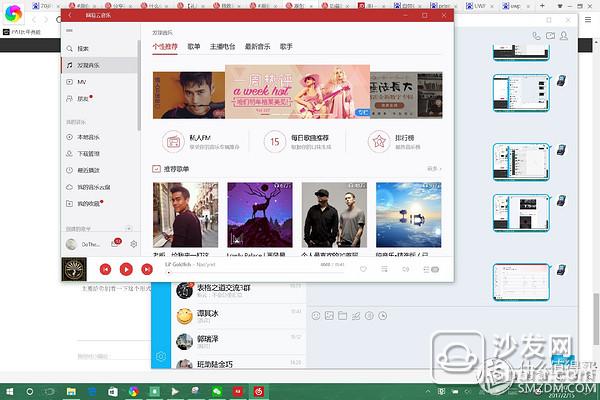Expand the created playlists section arrow
Image resolution: width=600 pixels, height=400 pixels.
[x=129, y=229]
